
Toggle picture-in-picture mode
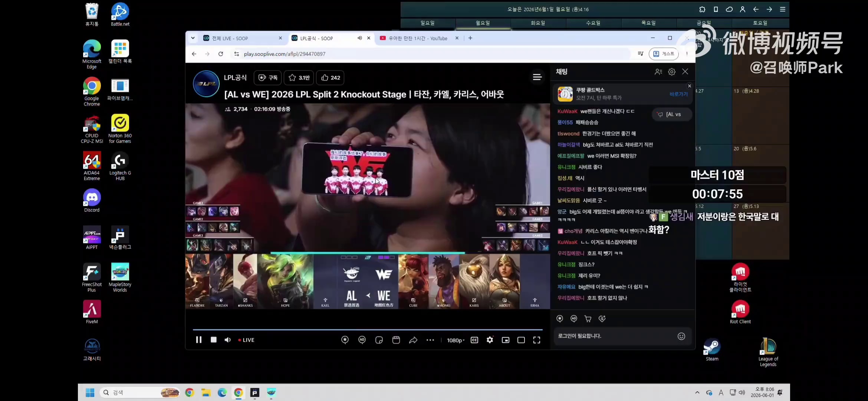[x=506, y=340]
